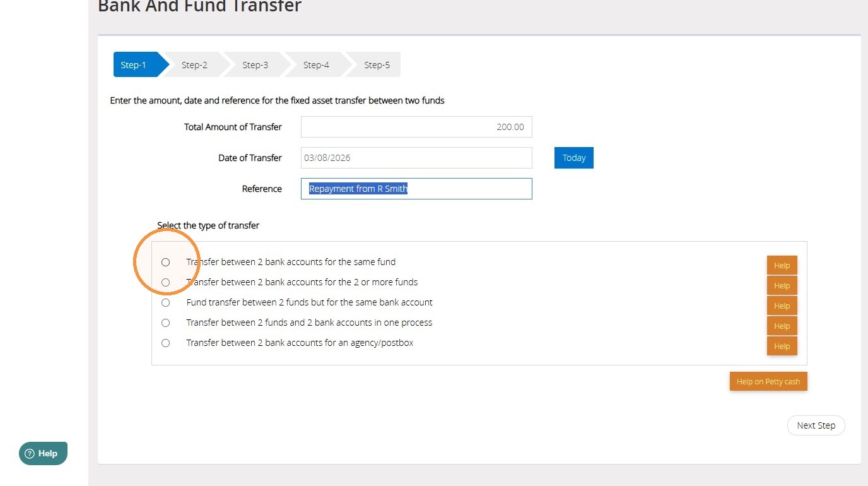868x486 pixels.
Task: Choose transfer between 2 bank accounts for 2 or more funds
Action: (165, 282)
